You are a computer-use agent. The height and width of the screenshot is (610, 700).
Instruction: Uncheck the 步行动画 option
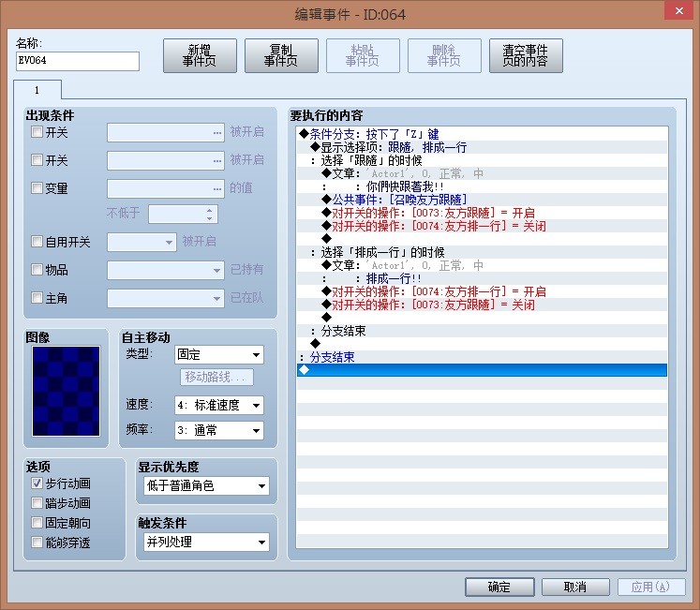[37, 484]
